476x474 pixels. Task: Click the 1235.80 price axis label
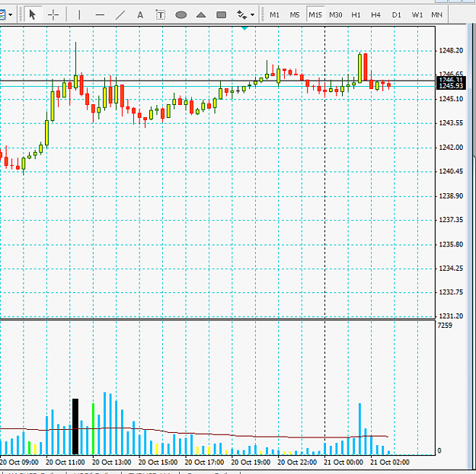click(x=451, y=244)
